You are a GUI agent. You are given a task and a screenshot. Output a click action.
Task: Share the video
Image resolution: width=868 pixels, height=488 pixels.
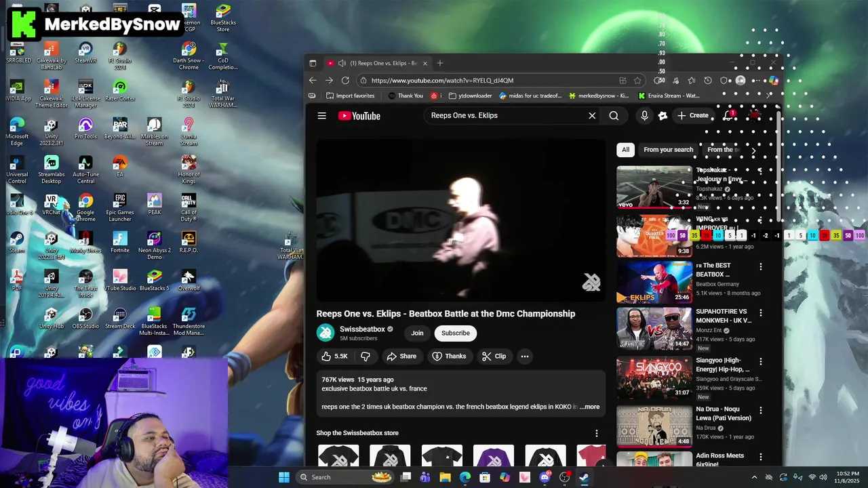(401, 357)
